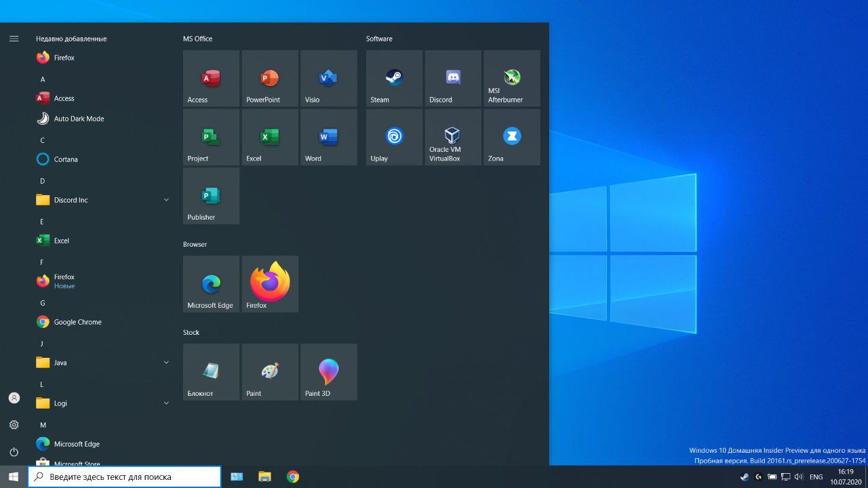Launch Microsoft Edge tile in Browser group
Image resolution: width=868 pixels, height=488 pixels.
[x=211, y=284]
